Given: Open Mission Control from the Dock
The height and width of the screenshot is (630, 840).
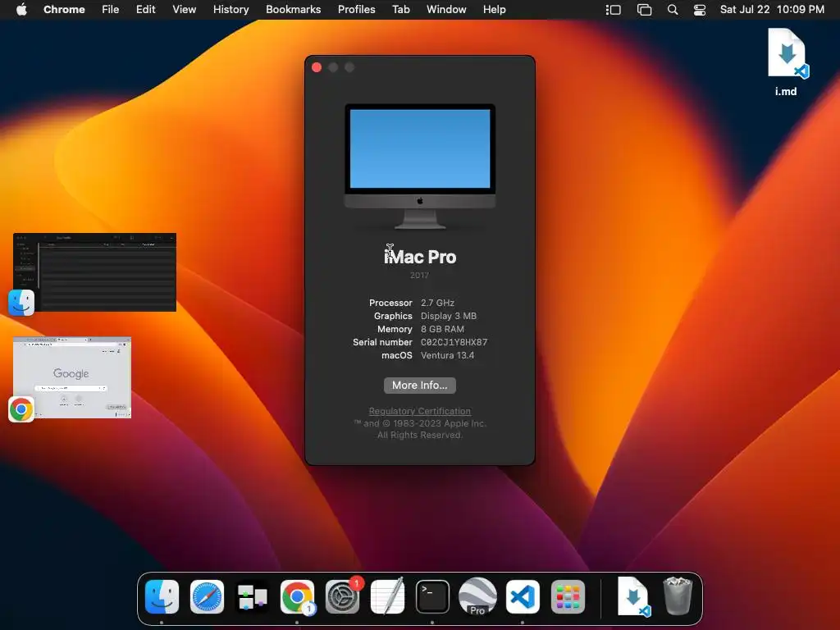Looking at the screenshot, I should [x=253, y=597].
